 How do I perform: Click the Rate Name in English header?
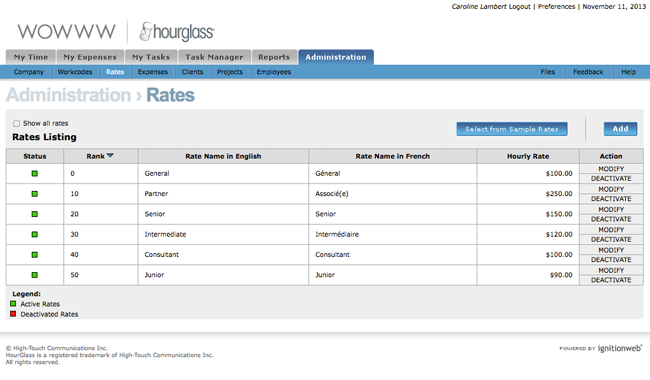click(223, 156)
